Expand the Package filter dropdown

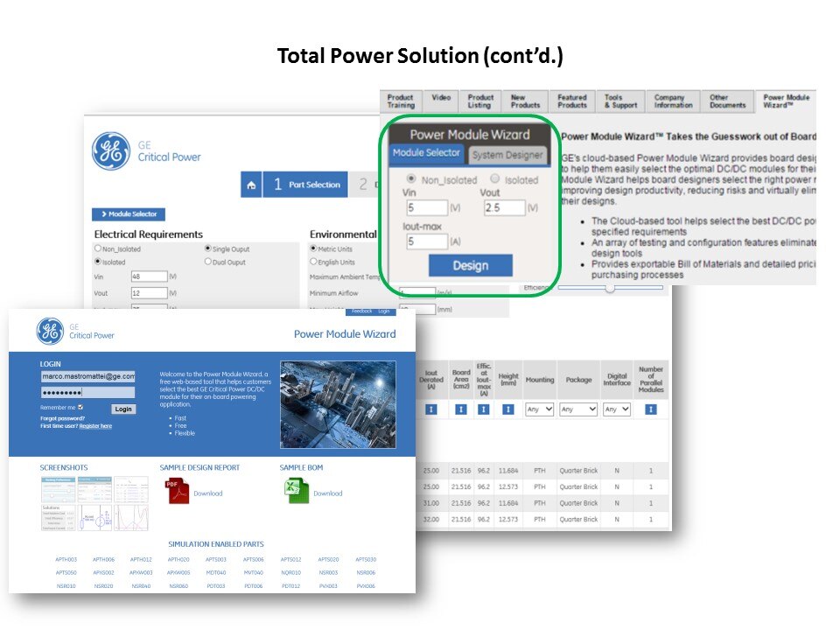point(578,409)
